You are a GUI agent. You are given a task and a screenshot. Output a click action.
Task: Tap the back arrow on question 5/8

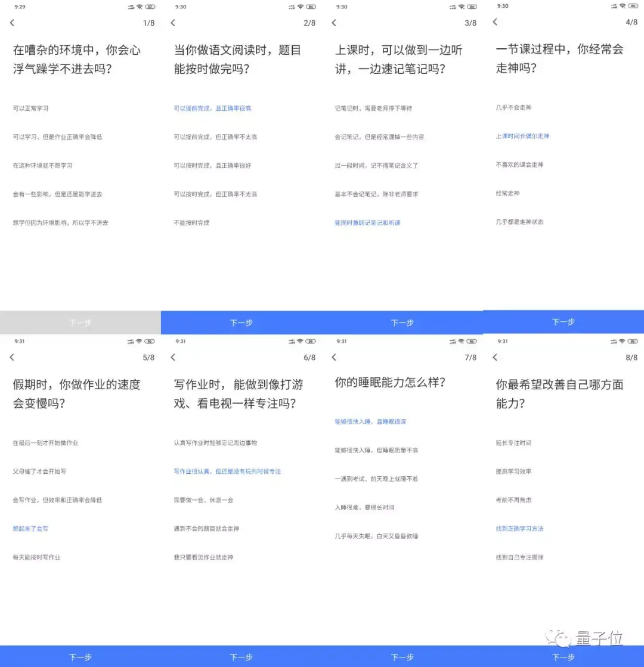(13, 357)
